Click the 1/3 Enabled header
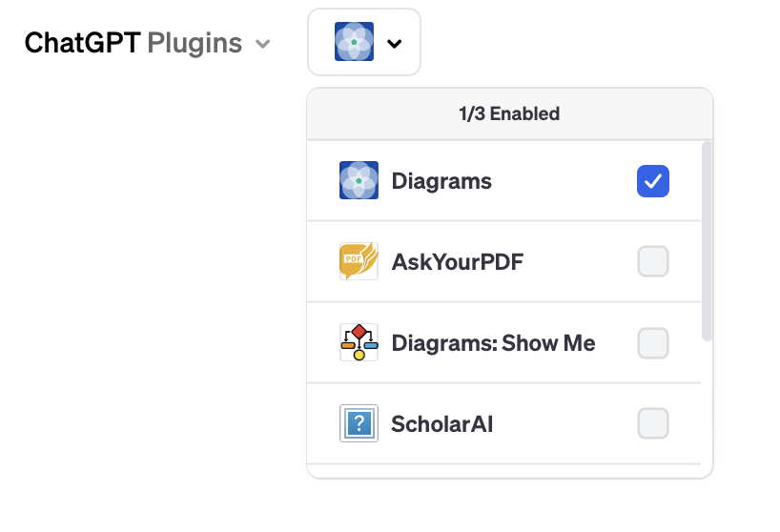Viewport: 780px width, 532px height. pyautogui.click(x=509, y=113)
